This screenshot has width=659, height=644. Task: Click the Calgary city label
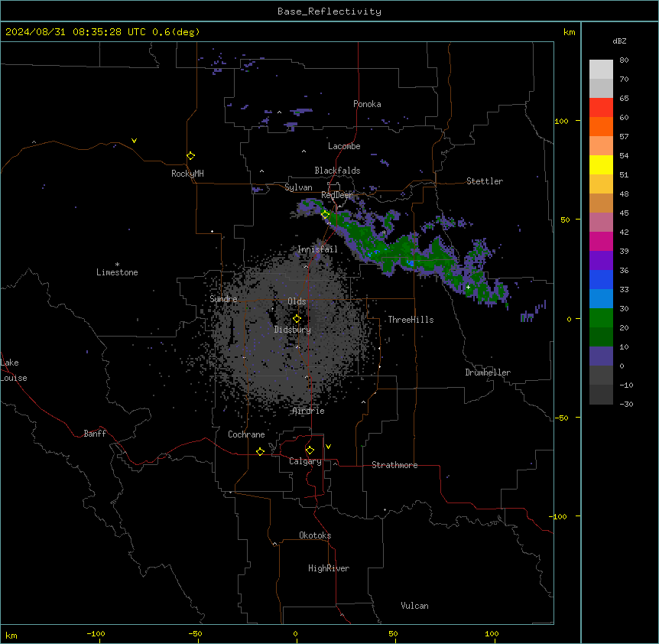(305, 461)
